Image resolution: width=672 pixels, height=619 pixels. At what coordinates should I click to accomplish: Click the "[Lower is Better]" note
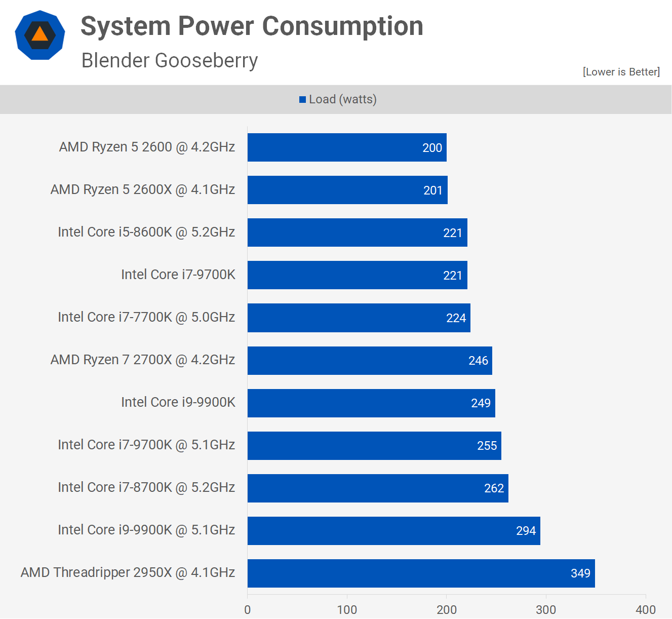pyautogui.click(x=621, y=72)
